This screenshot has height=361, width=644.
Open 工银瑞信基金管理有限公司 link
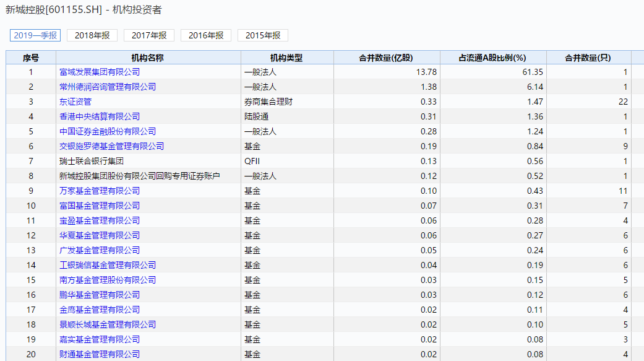click(x=108, y=265)
